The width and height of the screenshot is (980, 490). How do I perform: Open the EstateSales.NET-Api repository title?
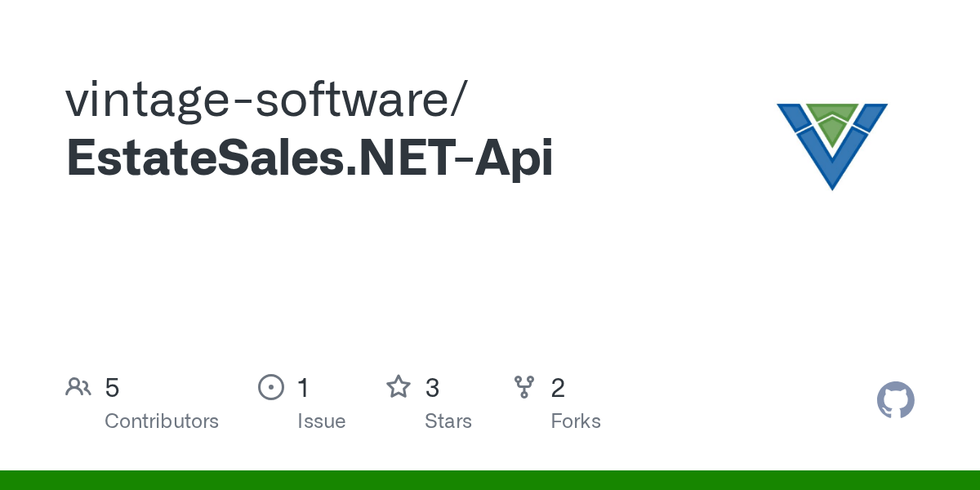310,158
